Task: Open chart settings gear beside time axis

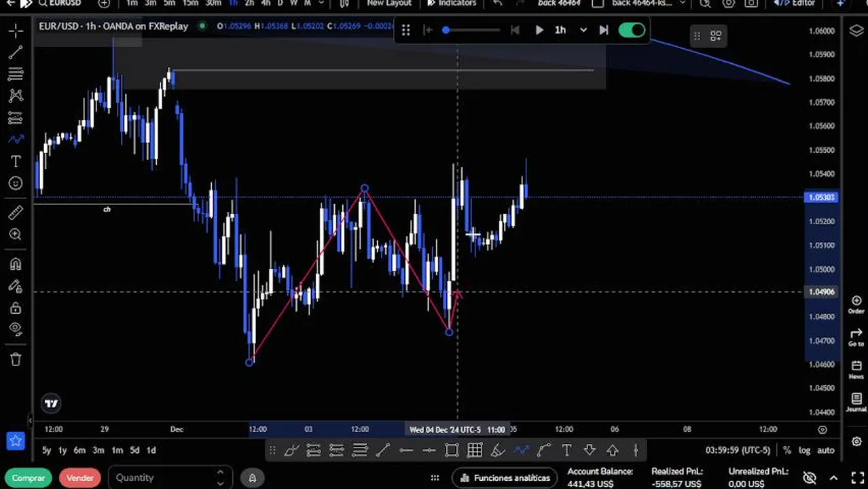Action: coord(822,429)
